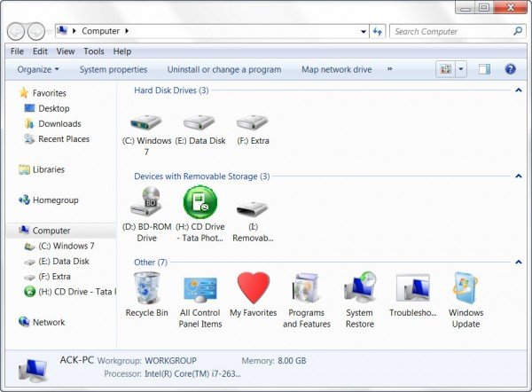The image size is (532, 392).
Task: Open the View menu
Action: [x=66, y=51]
